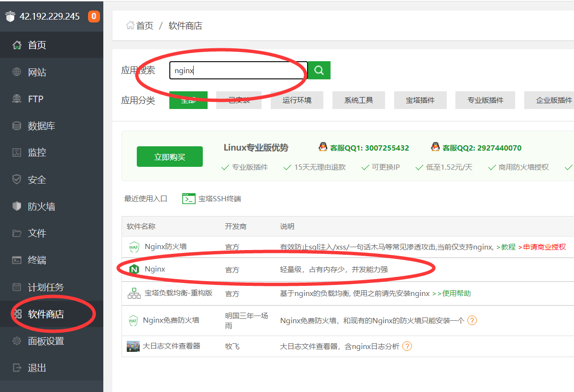Select the 已安装 category tab
574x392 pixels.
click(x=239, y=100)
